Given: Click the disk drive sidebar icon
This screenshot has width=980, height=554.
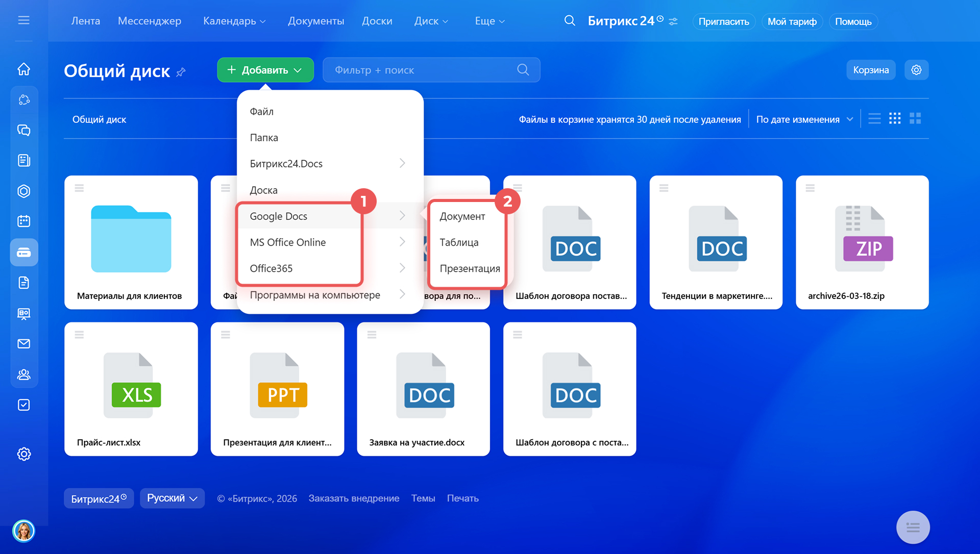Looking at the screenshot, I should click(x=23, y=252).
